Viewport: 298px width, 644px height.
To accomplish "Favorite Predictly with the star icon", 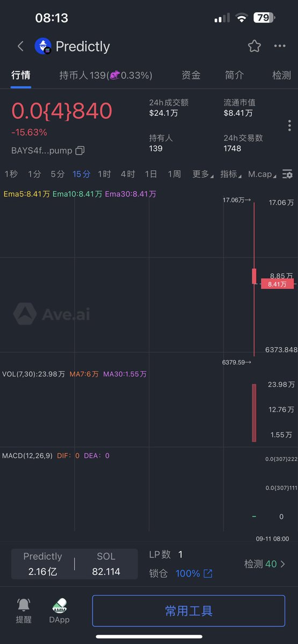I will pos(254,46).
